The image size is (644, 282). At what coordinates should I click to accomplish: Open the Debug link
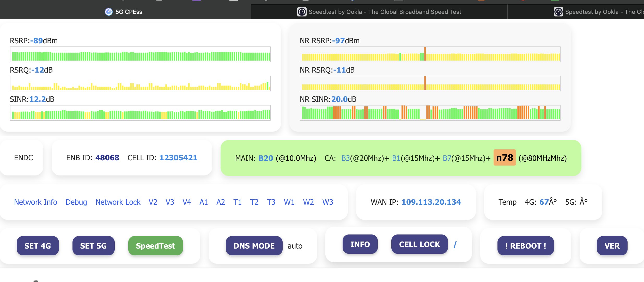(76, 202)
